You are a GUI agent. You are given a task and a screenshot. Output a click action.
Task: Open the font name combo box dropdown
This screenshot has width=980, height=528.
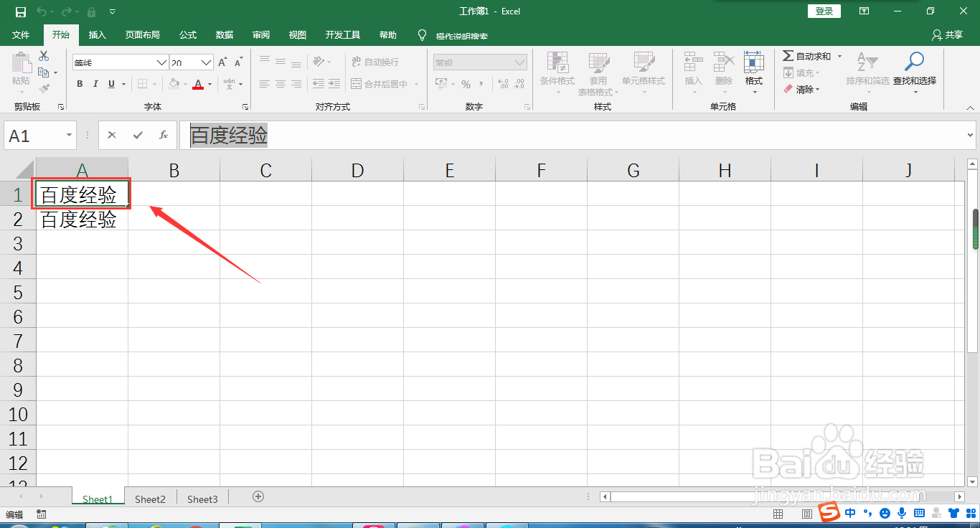pyautogui.click(x=161, y=62)
